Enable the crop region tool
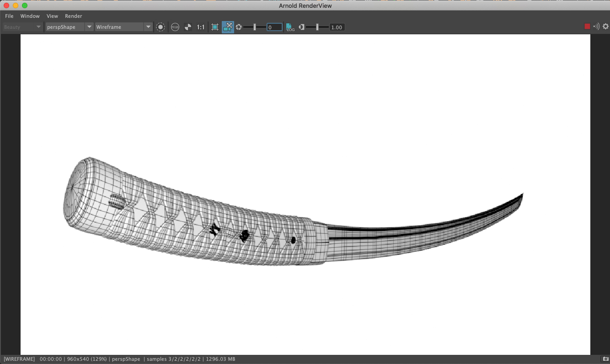The width and height of the screenshot is (610, 364). [215, 27]
